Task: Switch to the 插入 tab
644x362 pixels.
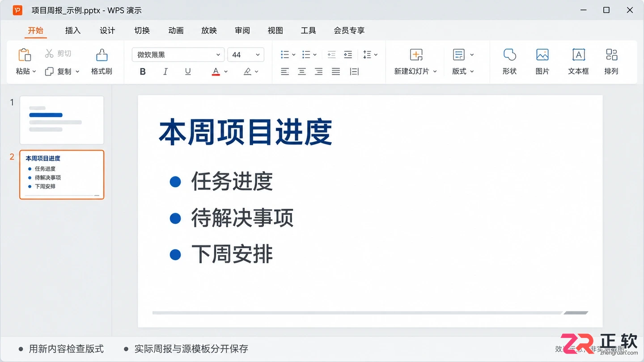Action: [x=73, y=30]
